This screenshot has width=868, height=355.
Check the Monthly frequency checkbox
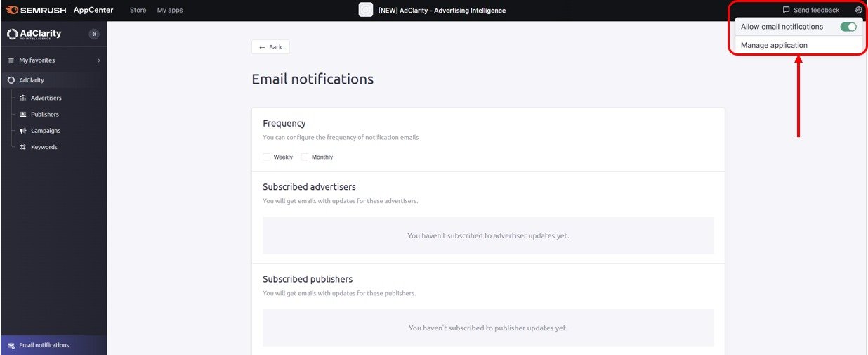pyautogui.click(x=305, y=157)
